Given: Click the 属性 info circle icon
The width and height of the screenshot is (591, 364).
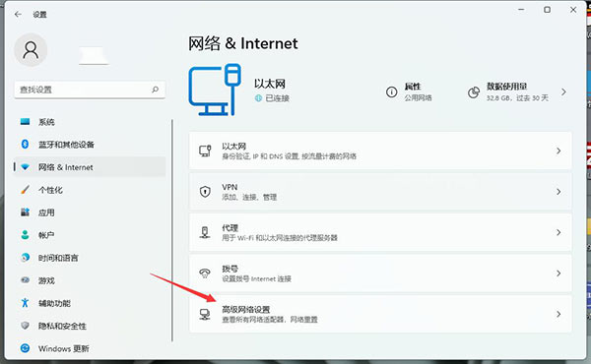Looking at the screenshot, I should [392, 91].
